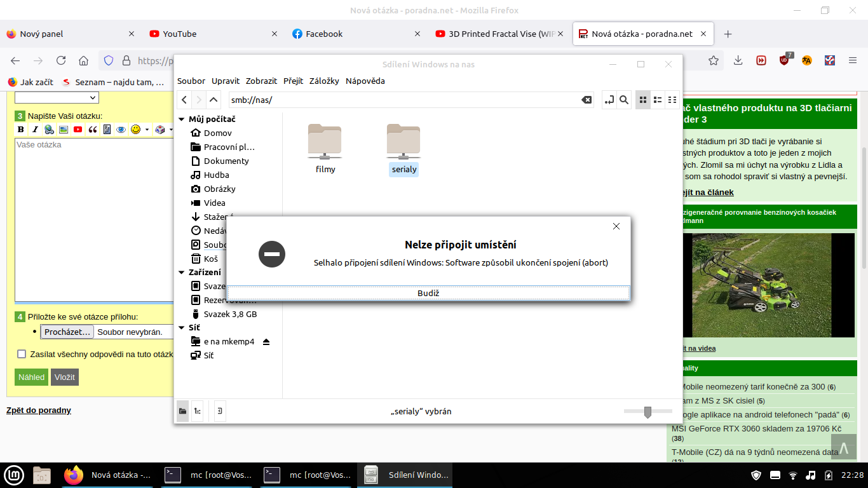Open the Záložky menu
The image size is (868, 488).
pyautogui.click(x=325, y=81)
